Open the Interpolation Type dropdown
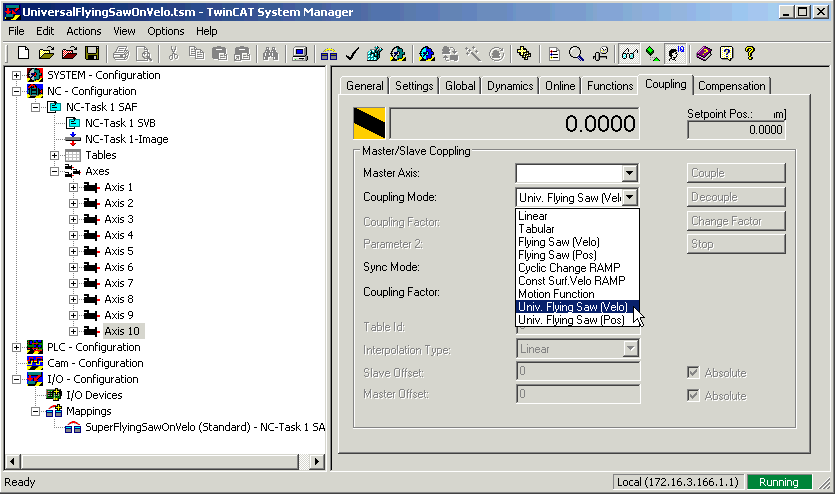The height and width of the screenshot is (494, 836). (630, 349)
